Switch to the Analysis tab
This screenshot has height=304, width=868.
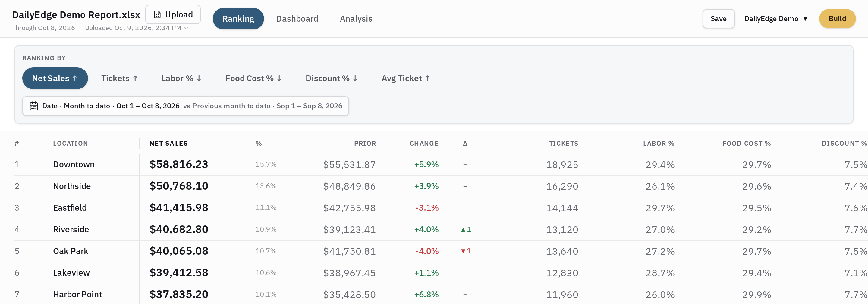coord(356,19)
